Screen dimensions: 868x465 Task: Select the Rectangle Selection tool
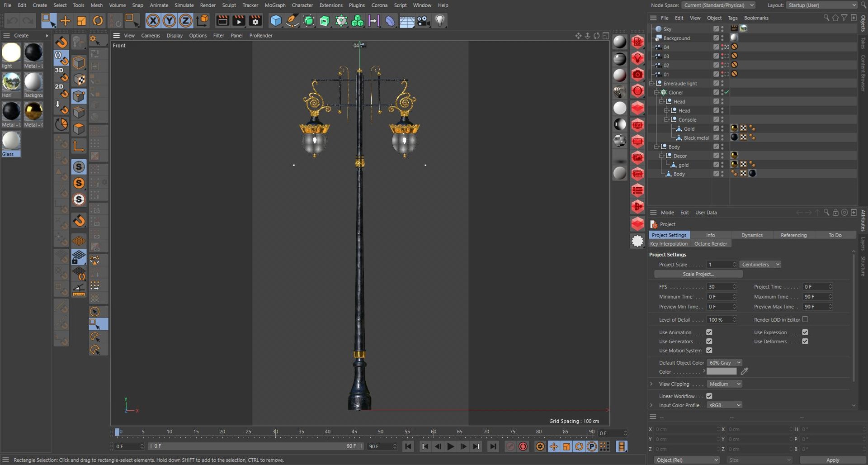click(x=48, y=21)
